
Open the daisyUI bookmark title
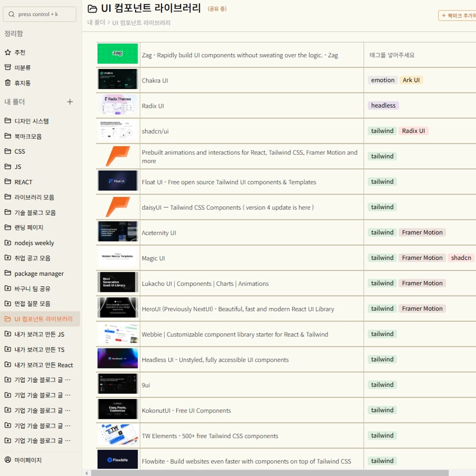point(228,207)
